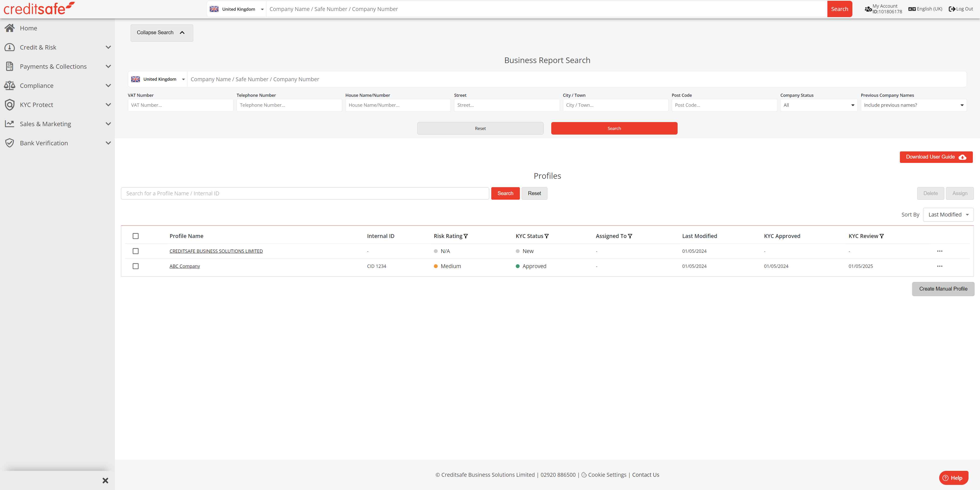This screenshot has width=980, height=490.
Task: Focus the Profile Name / Internal ID search field
Action: 305,193
